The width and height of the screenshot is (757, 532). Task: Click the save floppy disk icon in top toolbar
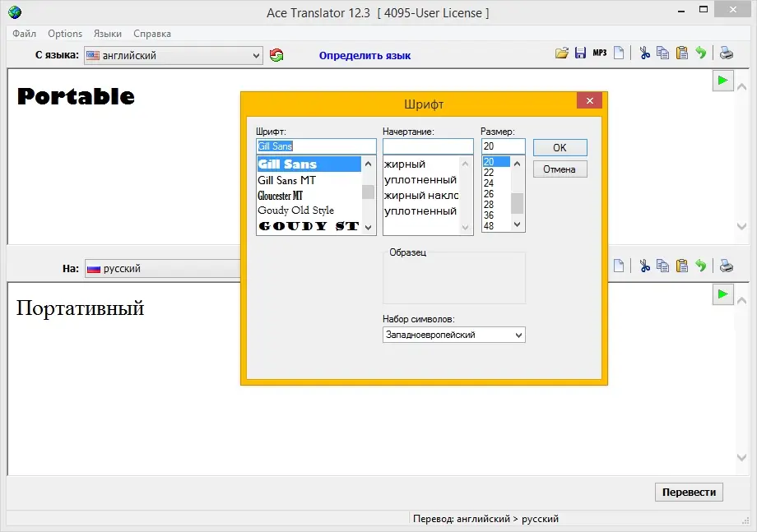[x=580, y=53]
